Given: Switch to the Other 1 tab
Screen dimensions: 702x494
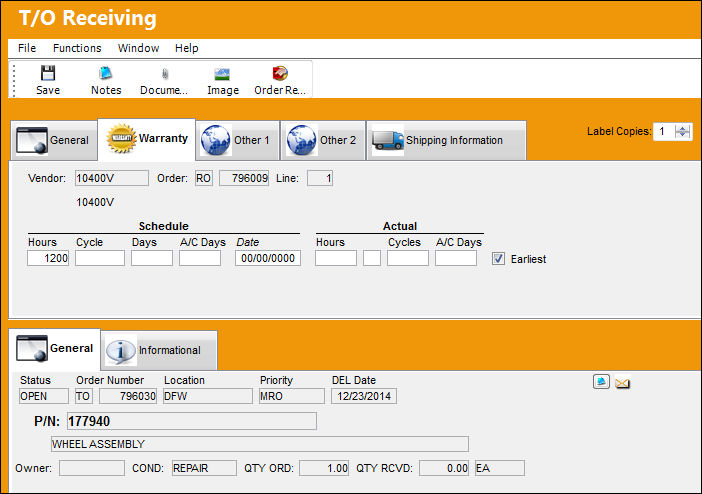Looking at the screenshot, I should coord(238,140).
